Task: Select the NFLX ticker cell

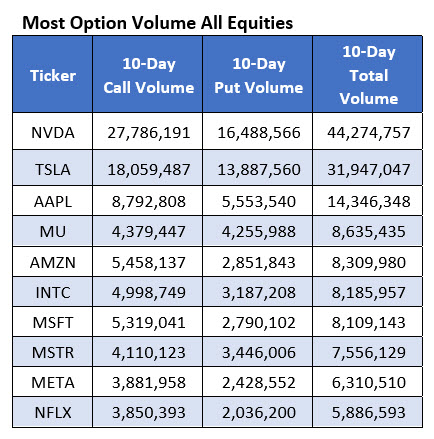Action: (53, 412)
